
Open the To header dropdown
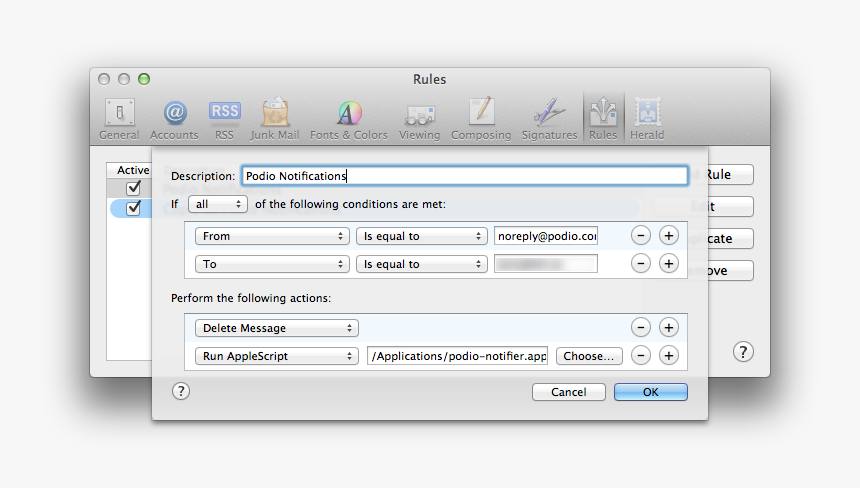(x=272, y=264)
